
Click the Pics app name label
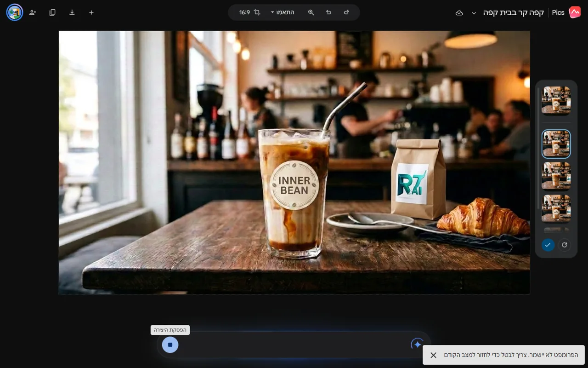click(x=558, y=12)
